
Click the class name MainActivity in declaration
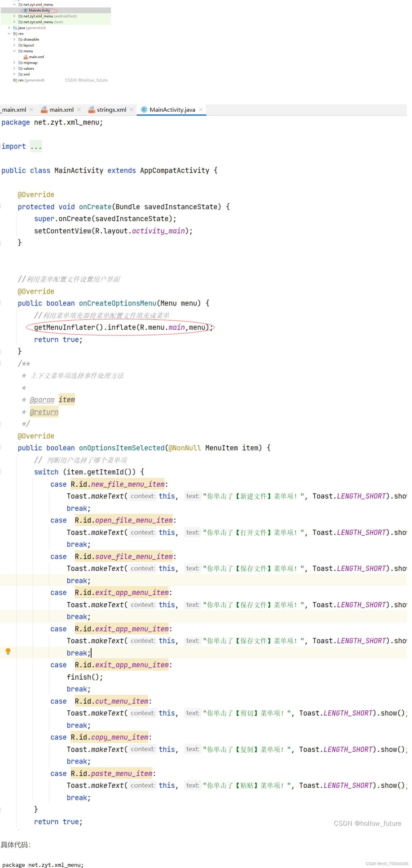79,171
